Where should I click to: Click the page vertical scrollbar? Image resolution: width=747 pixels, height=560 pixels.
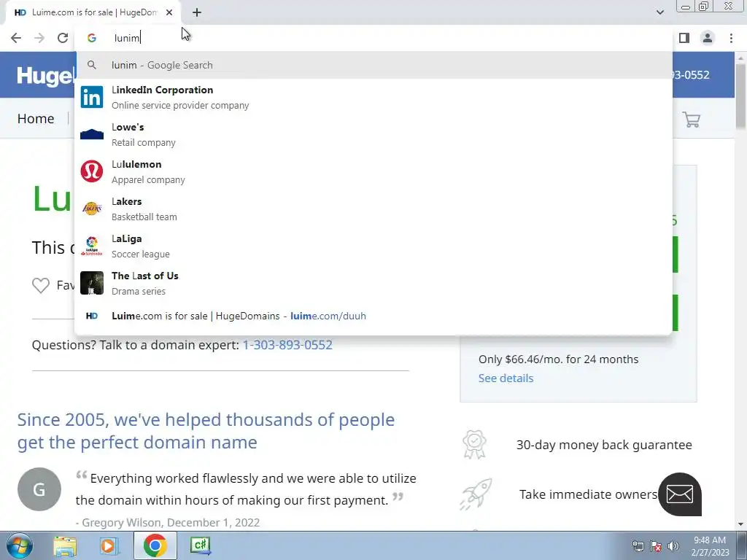tap(740, 96)
